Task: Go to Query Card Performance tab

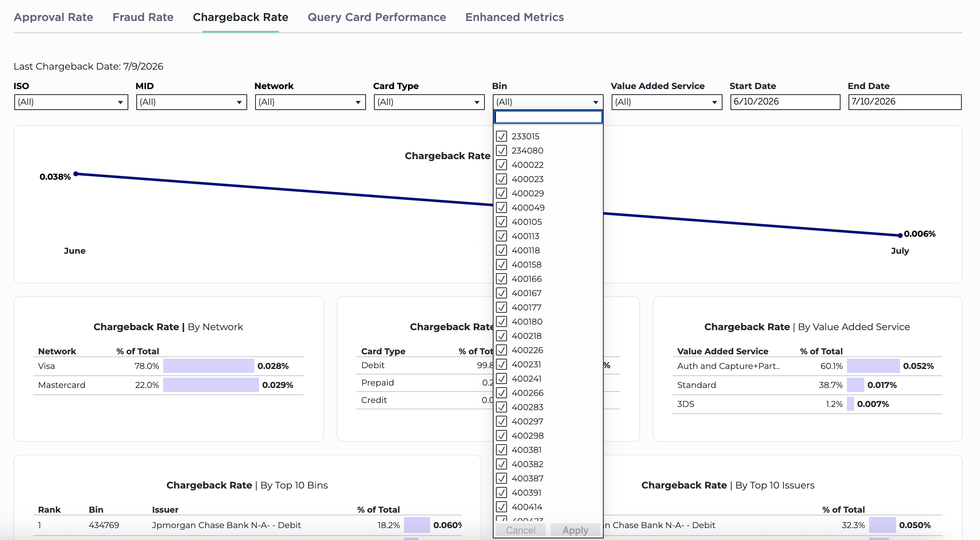Action: 377,17
